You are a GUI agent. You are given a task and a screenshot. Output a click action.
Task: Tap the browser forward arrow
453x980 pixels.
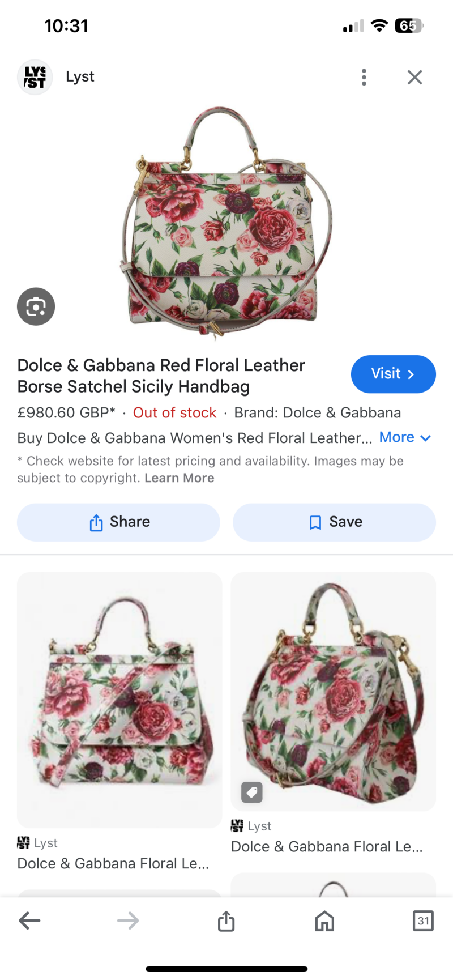tap(128, 921)
